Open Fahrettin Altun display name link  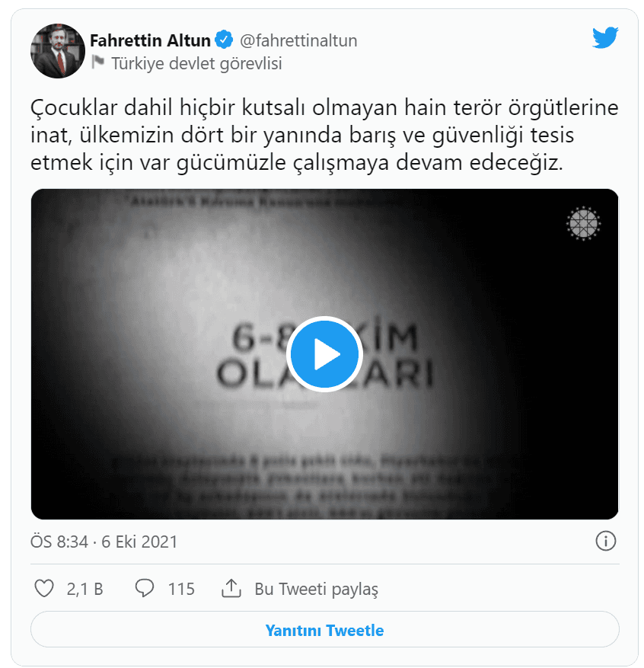tap(150, 40)
